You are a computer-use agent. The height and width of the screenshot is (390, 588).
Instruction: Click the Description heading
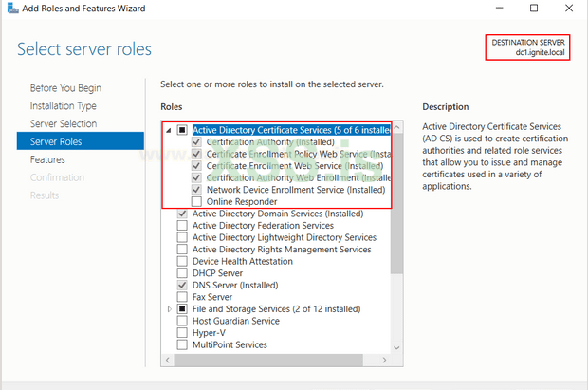click(x=446, y=107)
